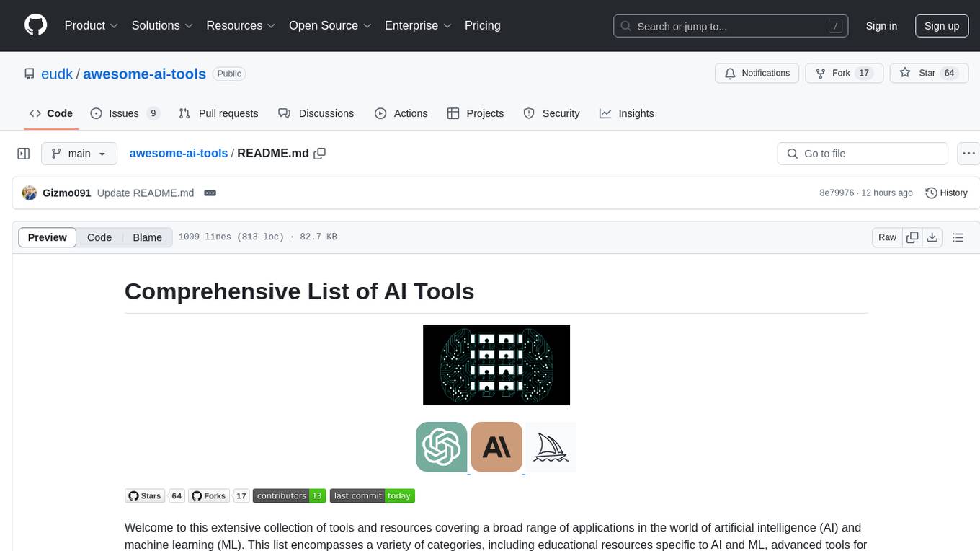Click the star count 64
Viewport: 980px width, 551px height.
point(949,74)
